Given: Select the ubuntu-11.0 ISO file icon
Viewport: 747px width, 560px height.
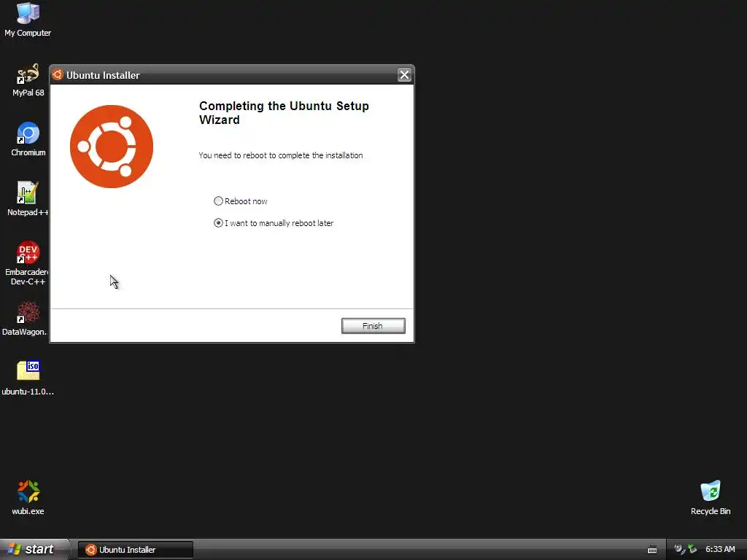Looking at the screenshot, I should [28, 378].
